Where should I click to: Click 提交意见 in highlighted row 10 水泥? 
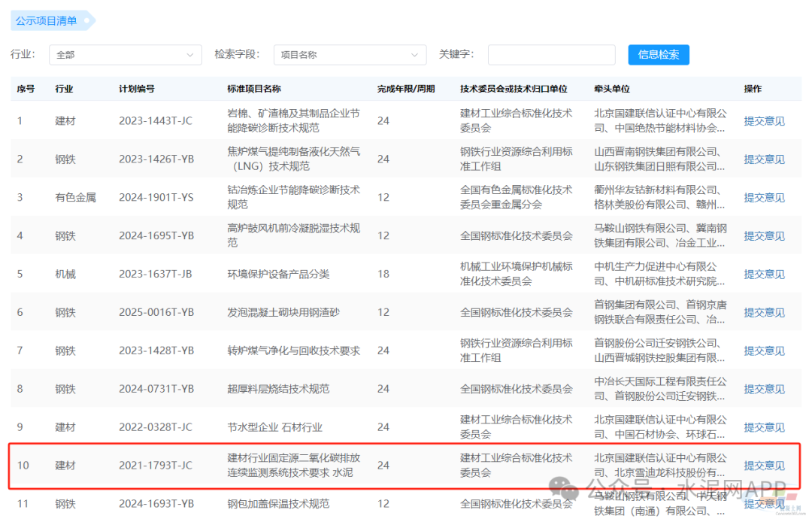tap(764, 466)
